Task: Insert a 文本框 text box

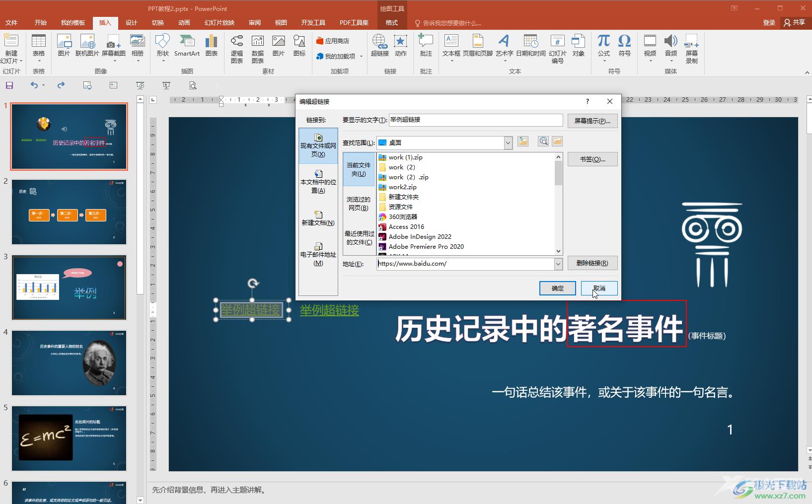Action: pyautogui.click(x=451, y=48)
